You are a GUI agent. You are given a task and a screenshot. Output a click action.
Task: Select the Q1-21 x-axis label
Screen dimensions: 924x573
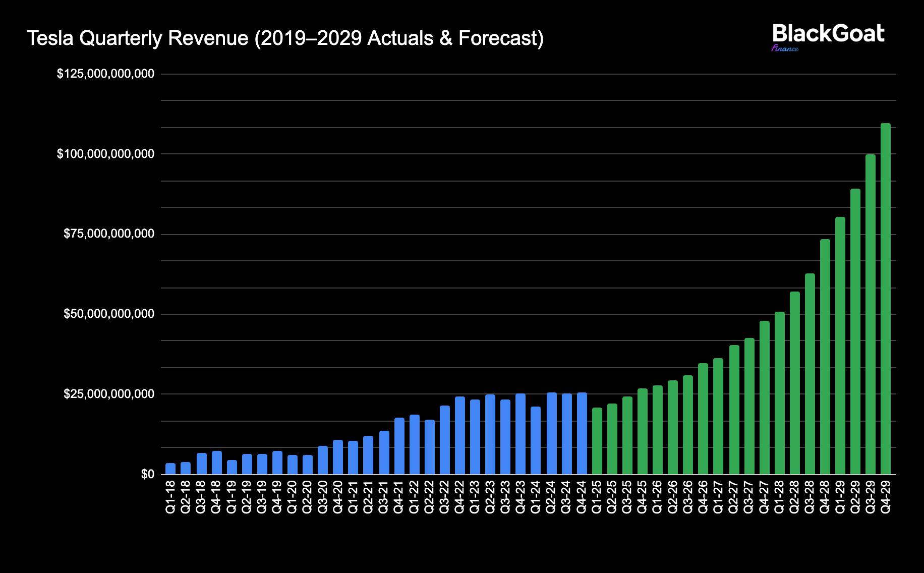click(353, 497)
